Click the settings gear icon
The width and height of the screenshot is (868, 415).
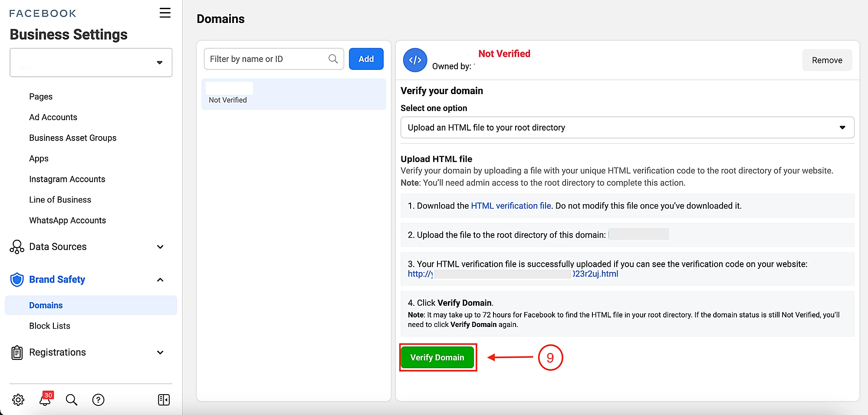[18, 400]
